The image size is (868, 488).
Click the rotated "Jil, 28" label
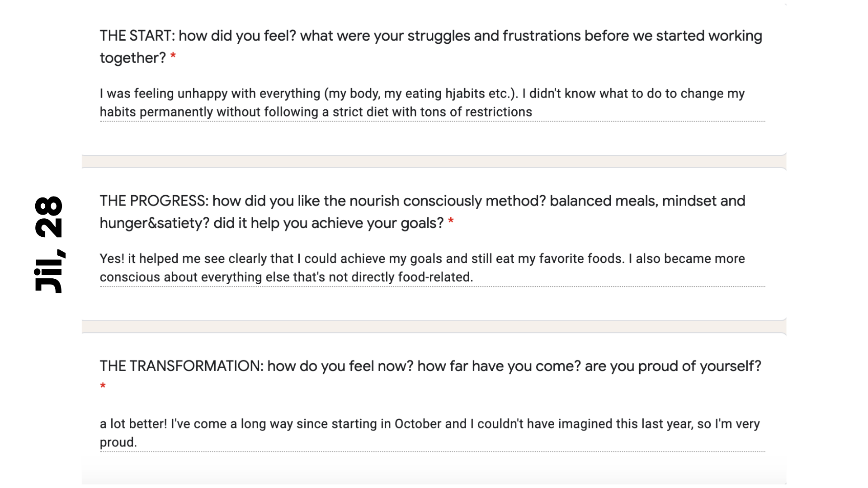pyautogui.click(x=49, y=244)
